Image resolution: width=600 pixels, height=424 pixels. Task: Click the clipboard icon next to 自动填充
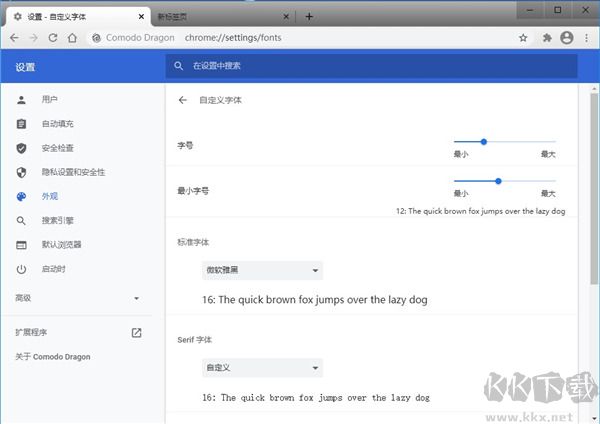[21, 124]
